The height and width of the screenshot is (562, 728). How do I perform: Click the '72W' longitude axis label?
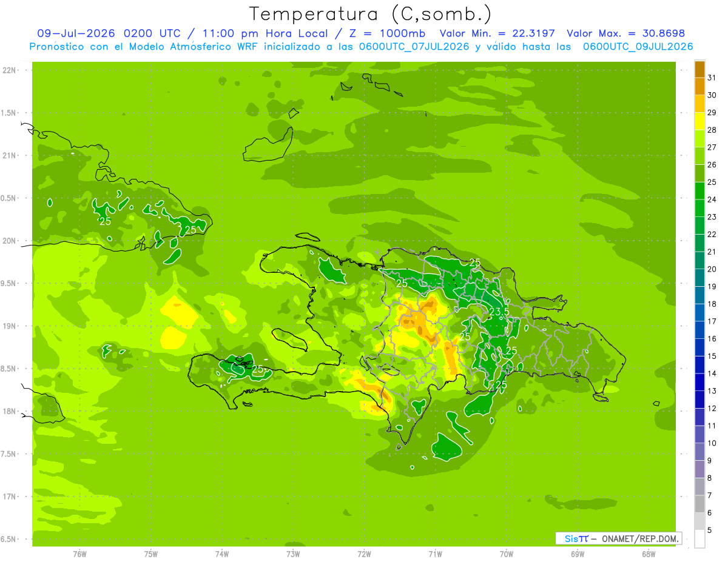click(x=364, y=554)
